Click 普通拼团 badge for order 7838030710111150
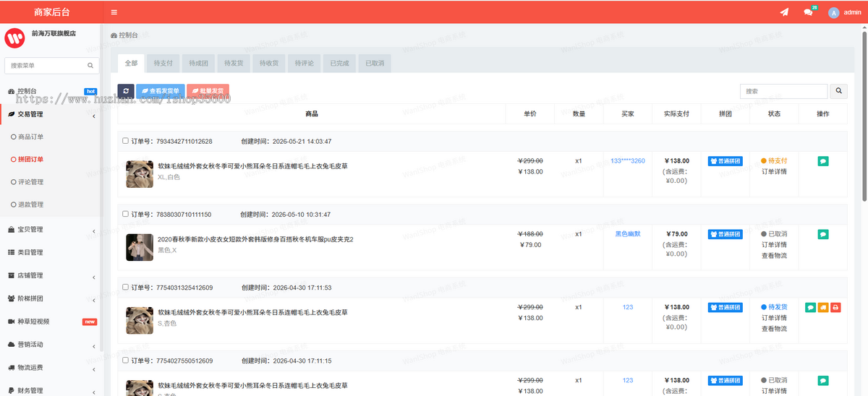This screenshot has width=868, height=396. [x=725, y=234]
